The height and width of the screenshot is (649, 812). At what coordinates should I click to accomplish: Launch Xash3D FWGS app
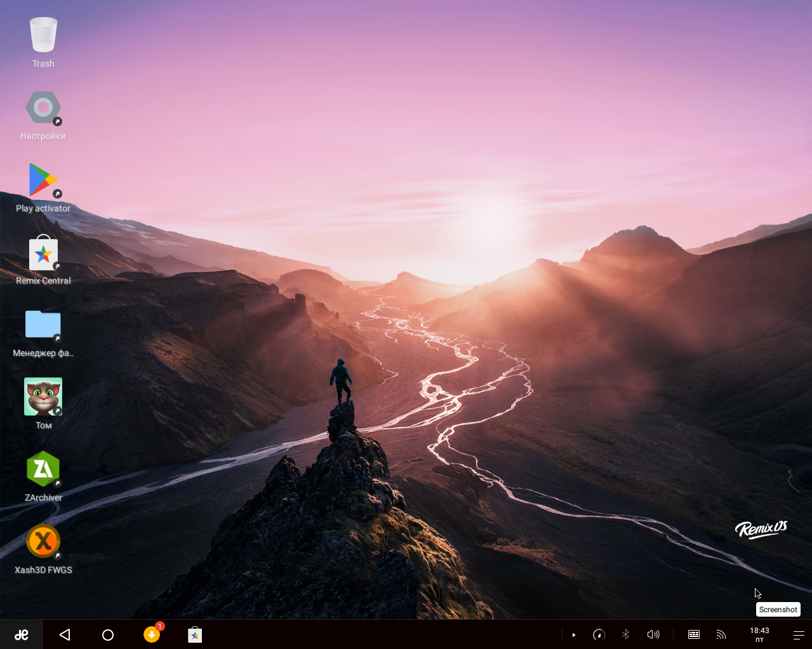[x=43, y=542]
